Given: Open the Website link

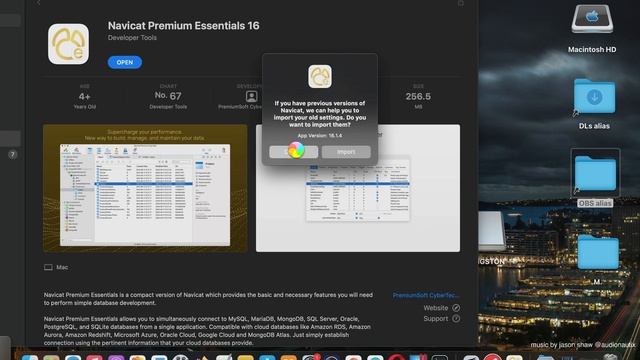Looking at the screenshot, I should tap(441, 308).
